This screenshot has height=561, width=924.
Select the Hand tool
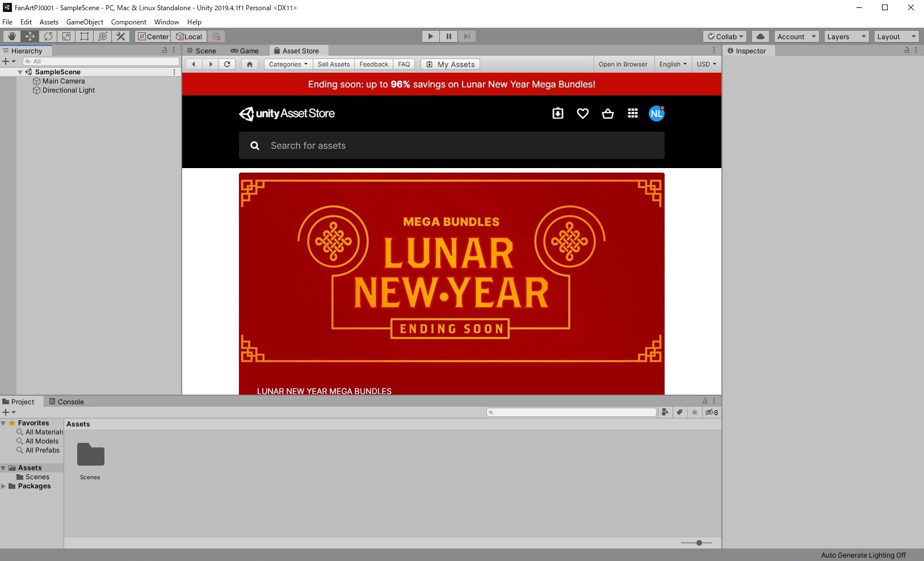11,36
